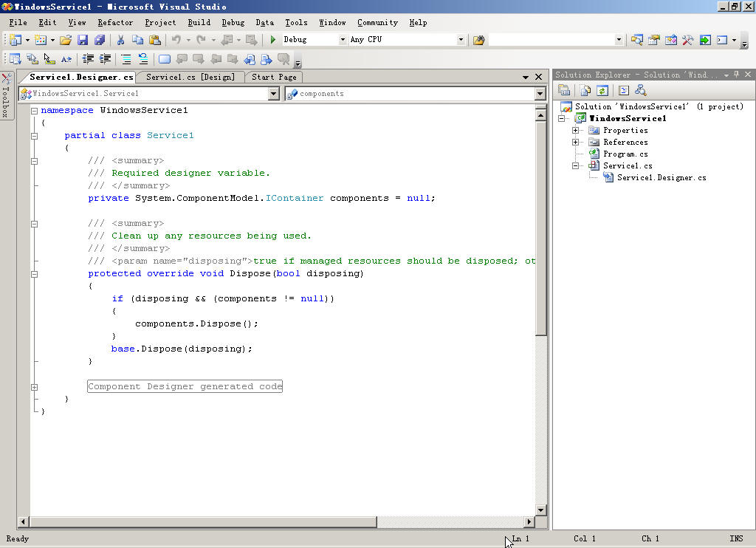
Task: Collapse the Dispose method outline block
Action: [34, 274]
